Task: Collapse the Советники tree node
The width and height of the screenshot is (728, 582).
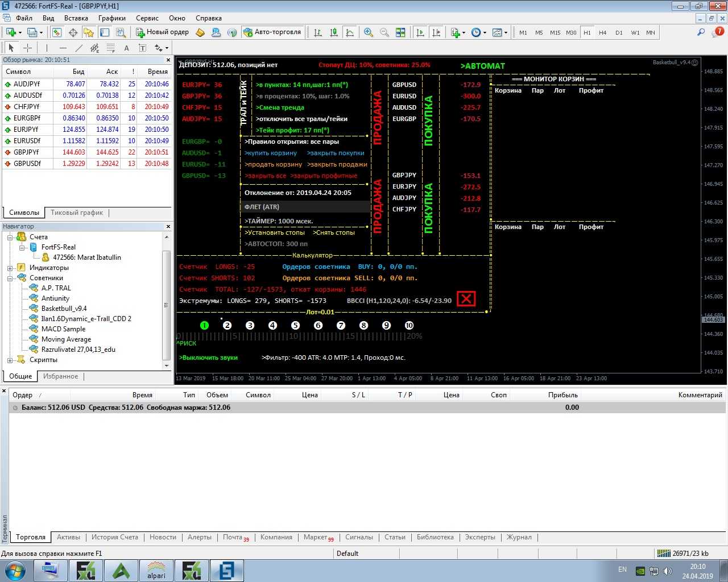Action: click(x=10, y=278)
